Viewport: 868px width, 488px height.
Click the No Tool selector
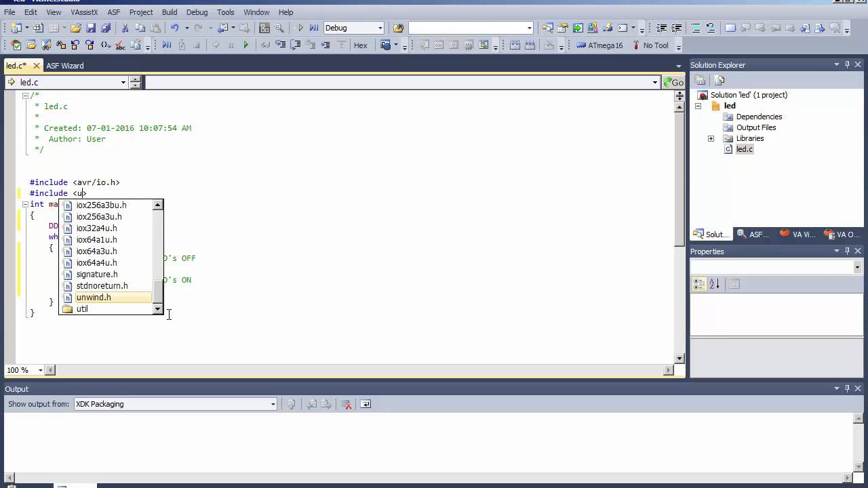[650, 45]
